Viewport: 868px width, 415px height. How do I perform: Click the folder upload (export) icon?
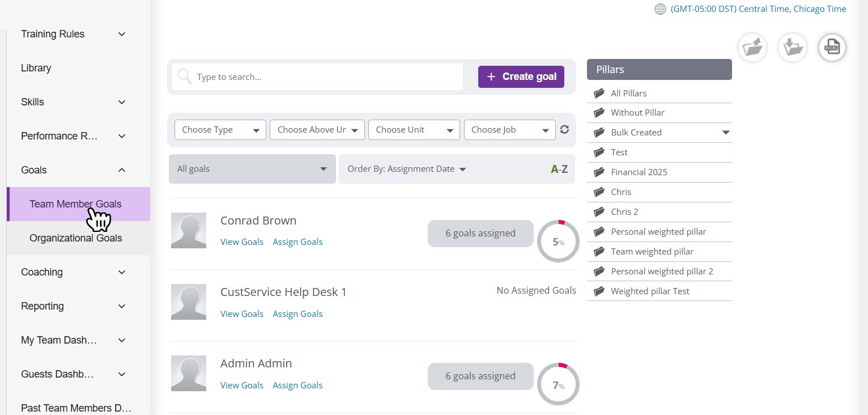click(x=752, y=48)
